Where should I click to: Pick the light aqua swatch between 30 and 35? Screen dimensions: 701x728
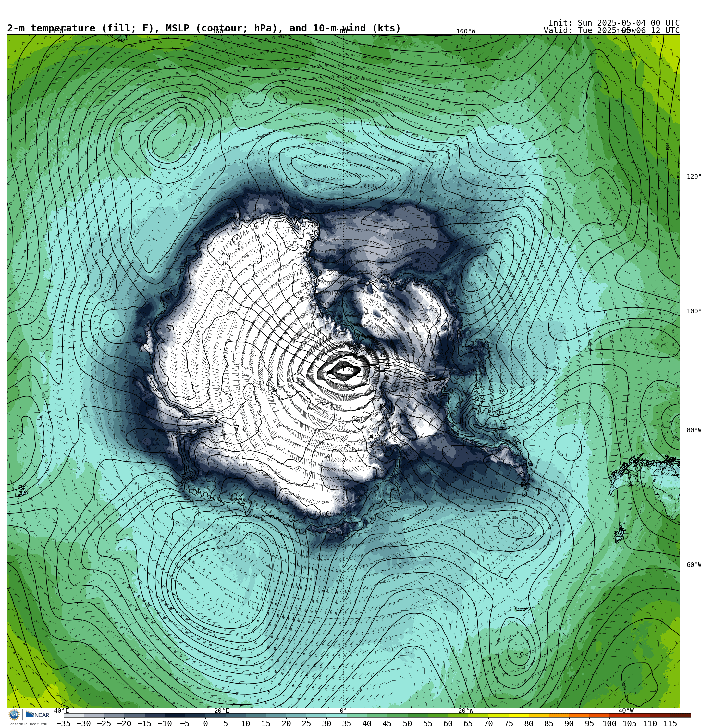tap(337, 715)
